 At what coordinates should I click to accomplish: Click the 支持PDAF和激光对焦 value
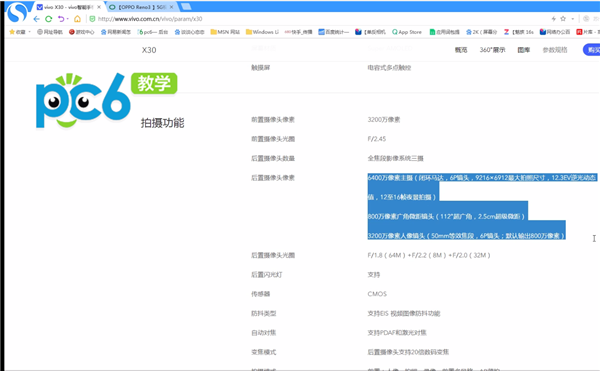coord(397,332)
